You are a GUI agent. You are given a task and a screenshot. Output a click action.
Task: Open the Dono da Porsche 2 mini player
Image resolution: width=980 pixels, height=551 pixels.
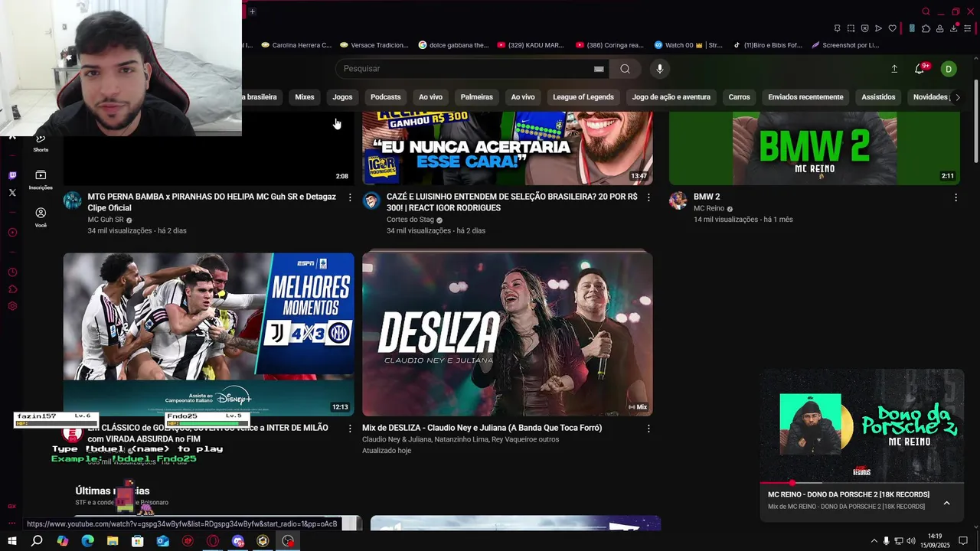861,425
